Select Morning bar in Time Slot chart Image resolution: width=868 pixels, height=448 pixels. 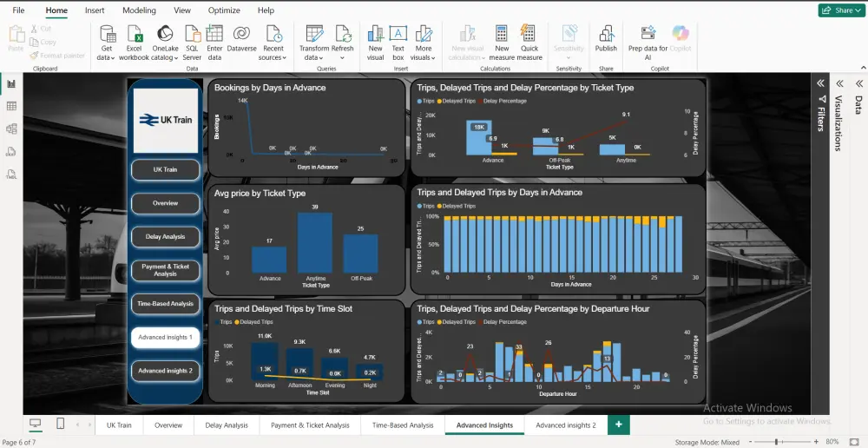point(265,361)
